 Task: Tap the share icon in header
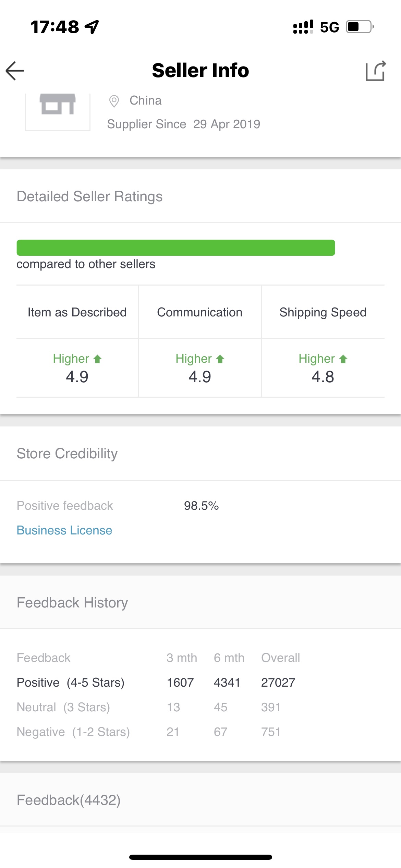(x=376, y=71)
